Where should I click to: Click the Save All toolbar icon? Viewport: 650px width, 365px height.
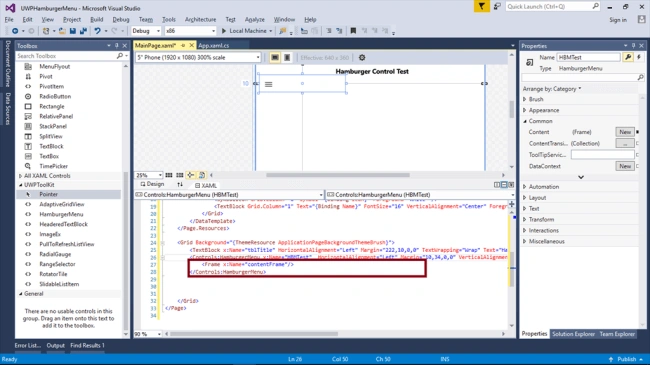pos(83,31)
